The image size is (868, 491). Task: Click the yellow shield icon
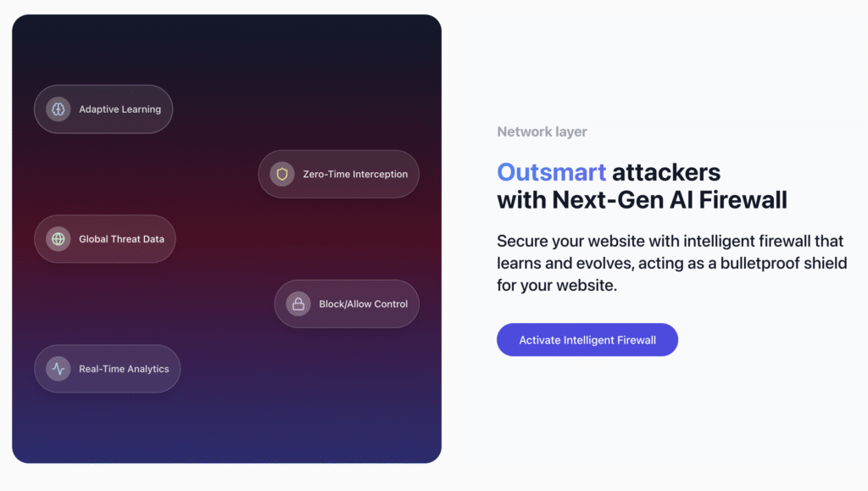[x=282, y=174]
